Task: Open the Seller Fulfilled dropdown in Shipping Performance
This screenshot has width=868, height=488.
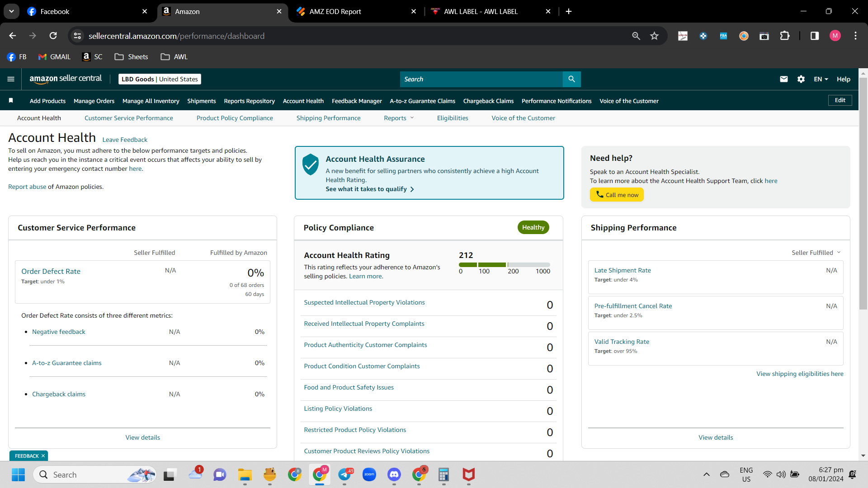Action: (x=816, y=253)
